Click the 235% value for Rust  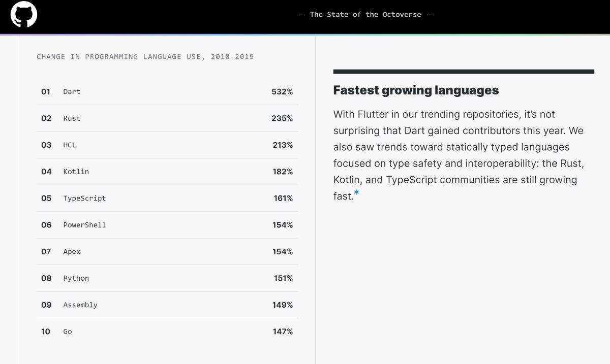282,118
